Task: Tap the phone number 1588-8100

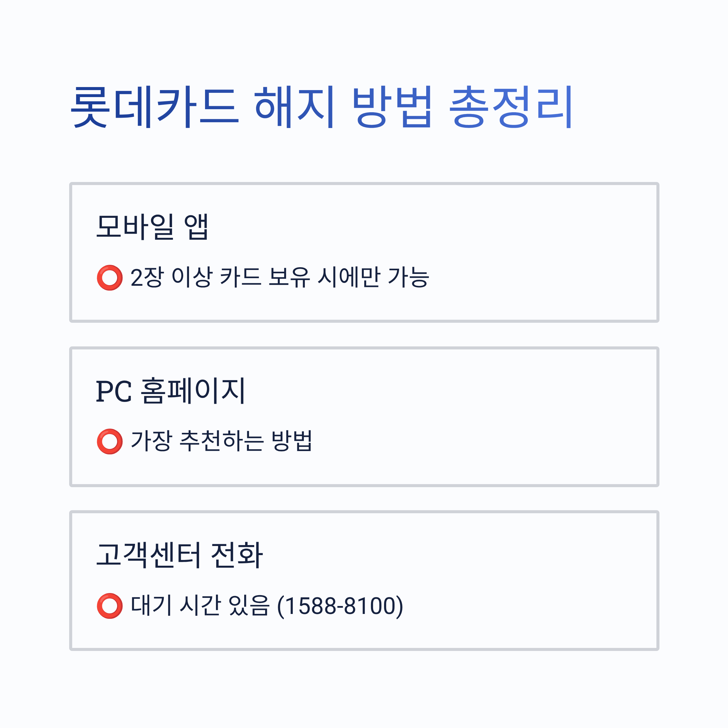Action: tap(340, 606)
